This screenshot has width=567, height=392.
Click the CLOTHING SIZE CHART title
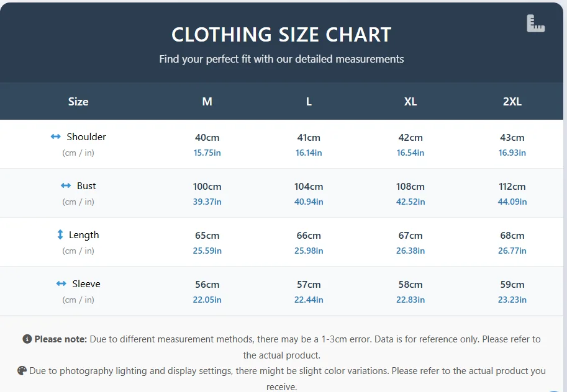(281, 35)
